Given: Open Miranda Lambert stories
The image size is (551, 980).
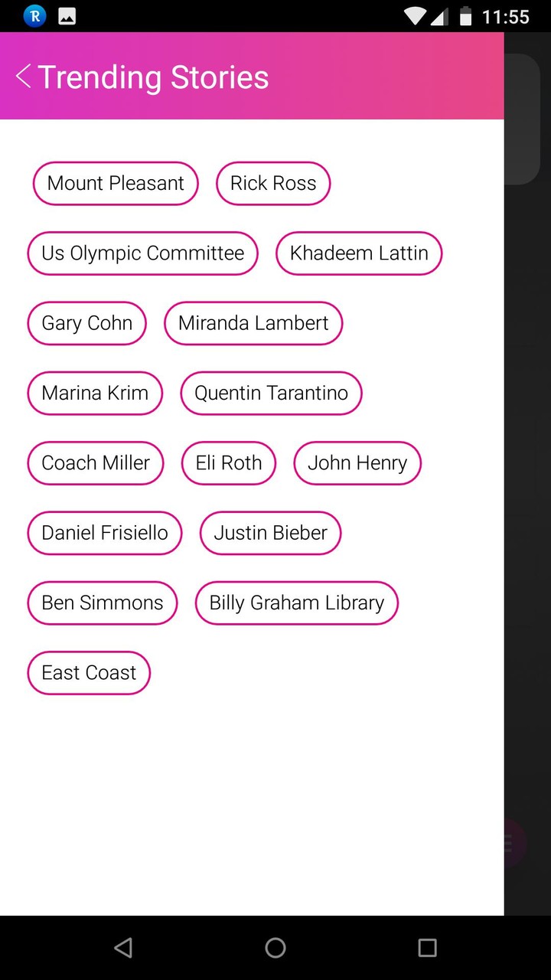Looking at the screenshot, I should coord(253,323).
